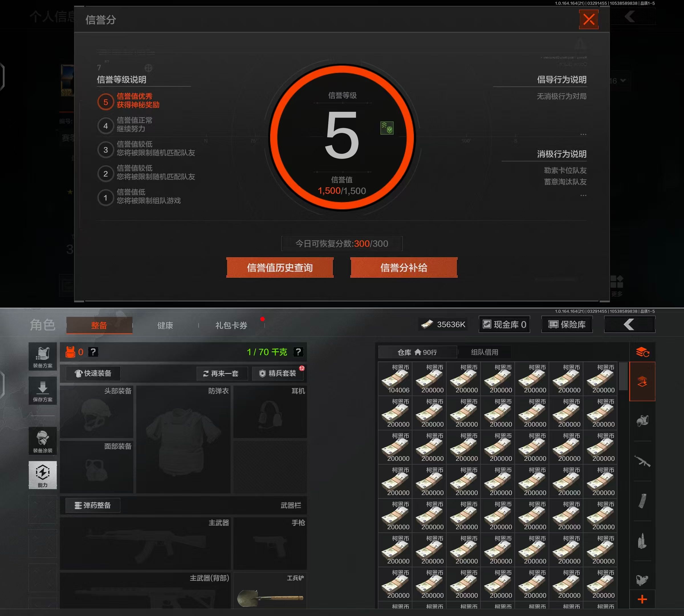Image resolution: width=684 pixels, height=616 pixels.
Task: Switch to the 礼包卡券 tab
Action: click(x=231, y=326)
